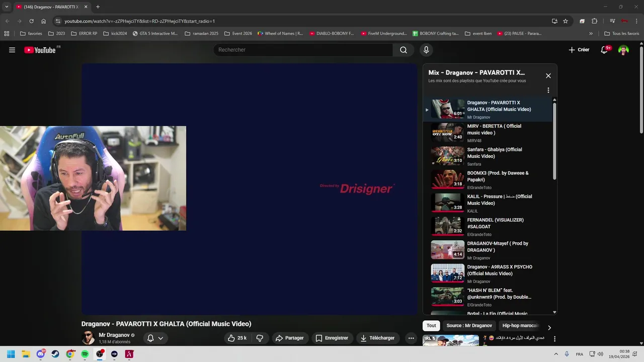644x362 pixels.
Task: Open YouTube notifications bell
Action: pyautogui.click(x=605, y=50)
